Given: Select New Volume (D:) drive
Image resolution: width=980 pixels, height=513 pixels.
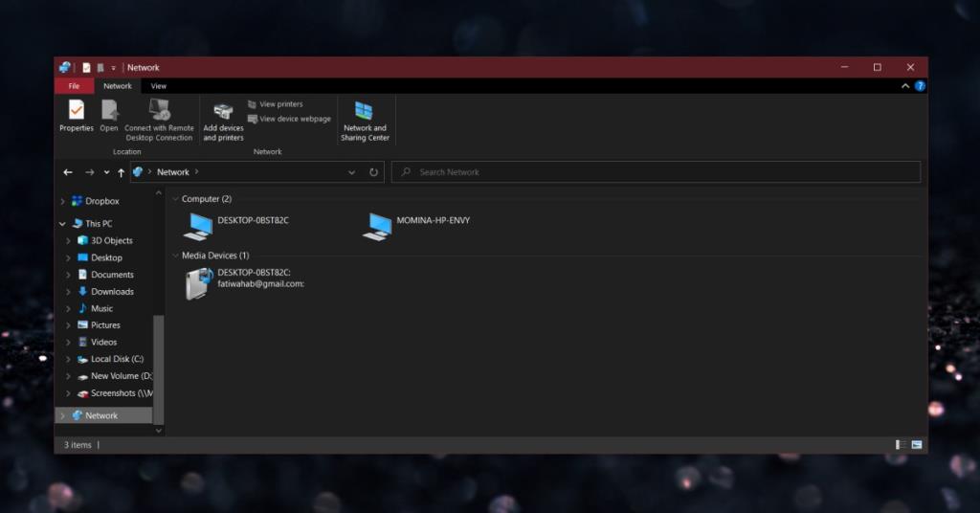Looking at the screenshot, I should point(114,376).
